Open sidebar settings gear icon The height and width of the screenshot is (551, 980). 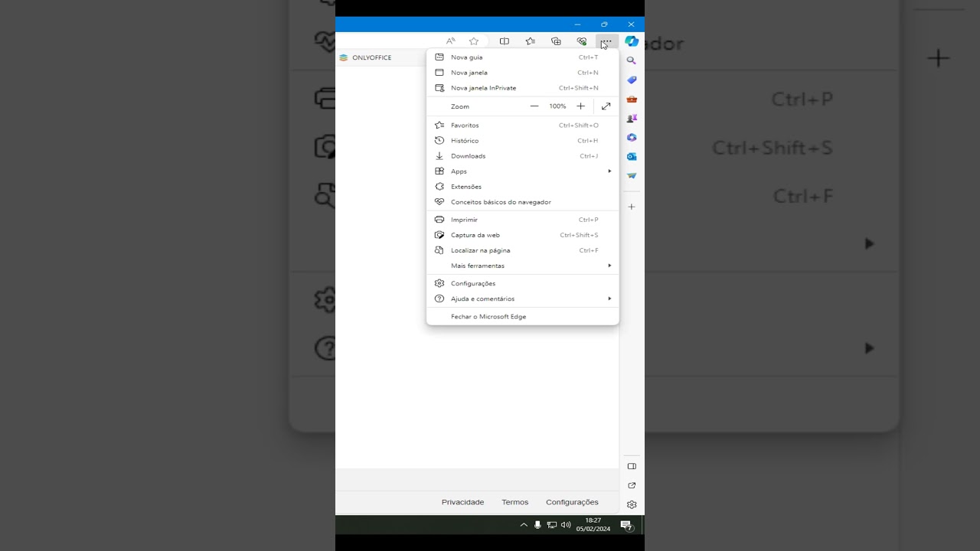coord(632,504)
